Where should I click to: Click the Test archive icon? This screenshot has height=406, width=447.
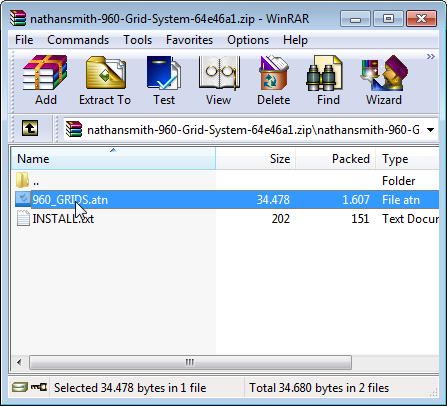tap(164, 73)
